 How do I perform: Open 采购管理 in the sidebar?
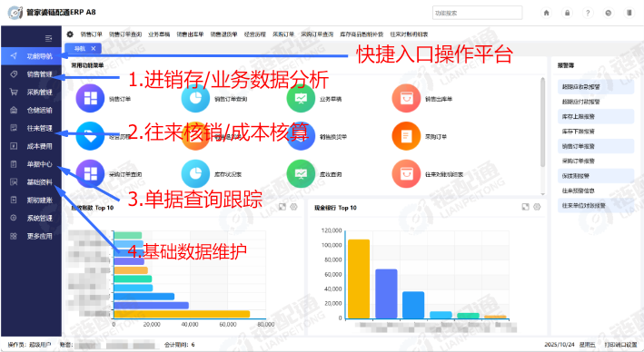[x=31, y=93]
